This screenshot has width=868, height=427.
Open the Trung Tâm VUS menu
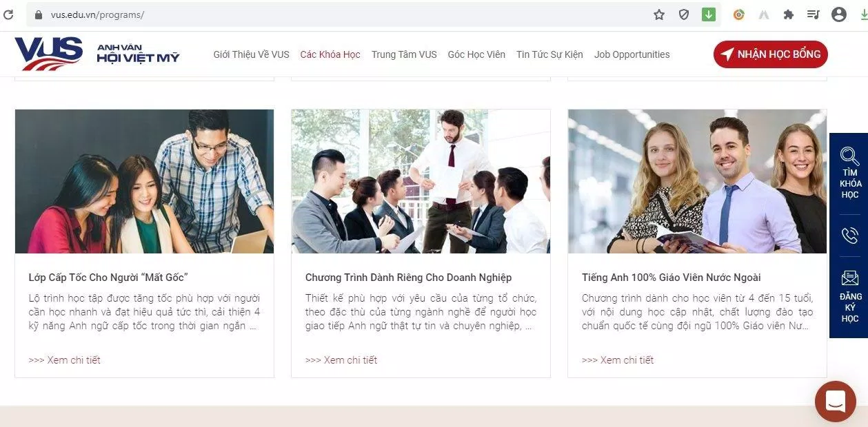coord(404,54)
